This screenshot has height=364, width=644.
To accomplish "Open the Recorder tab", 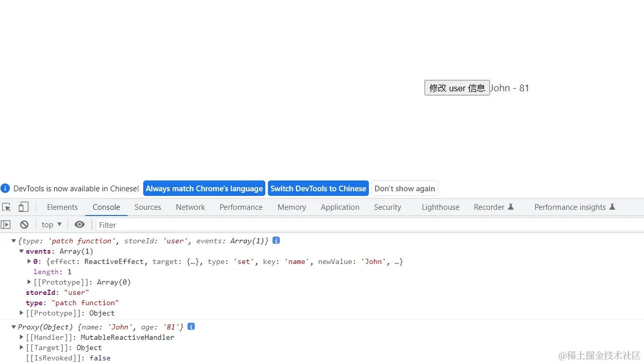I will click(x=494, y=207).
